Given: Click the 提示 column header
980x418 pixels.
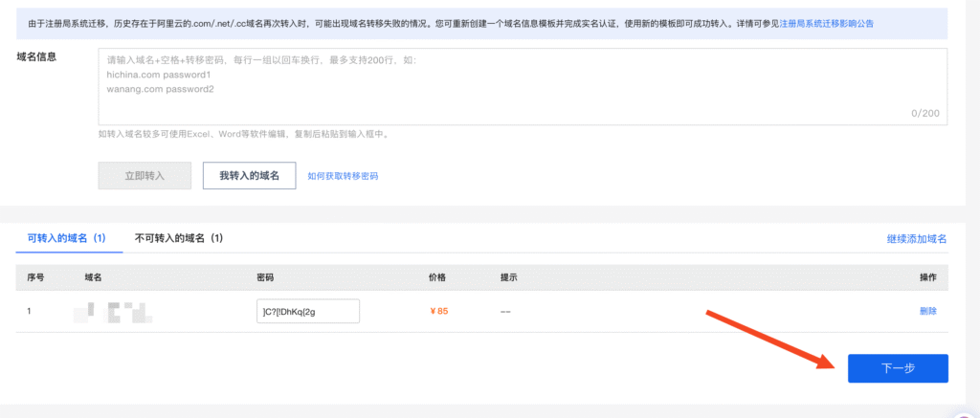Looking at the screenshot, I should (x=509, y=277).
